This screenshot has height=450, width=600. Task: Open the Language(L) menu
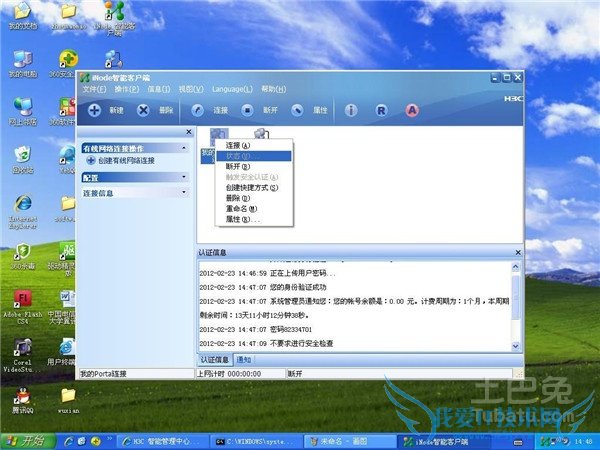coord(232,89)
